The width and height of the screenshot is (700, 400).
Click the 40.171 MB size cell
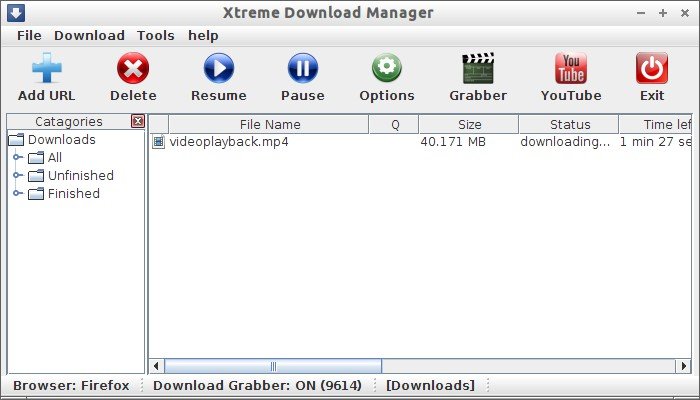click(x=453, y=142)
